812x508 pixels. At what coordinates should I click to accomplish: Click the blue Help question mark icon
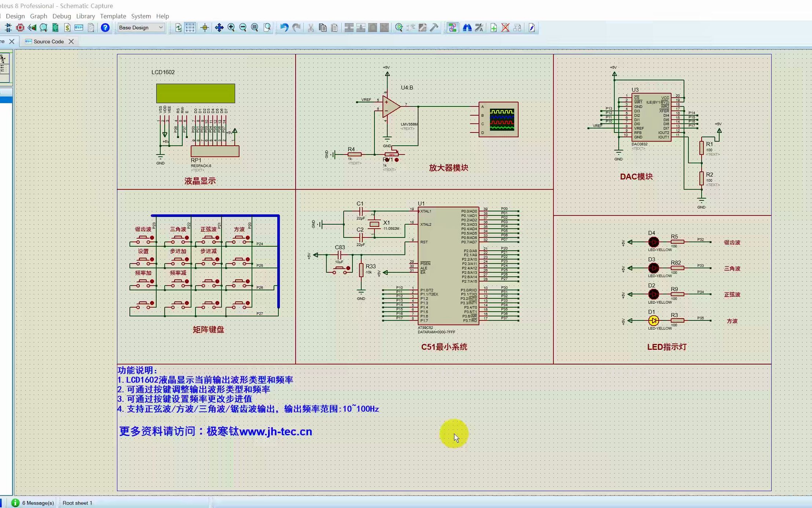click(x=105, y=28)
